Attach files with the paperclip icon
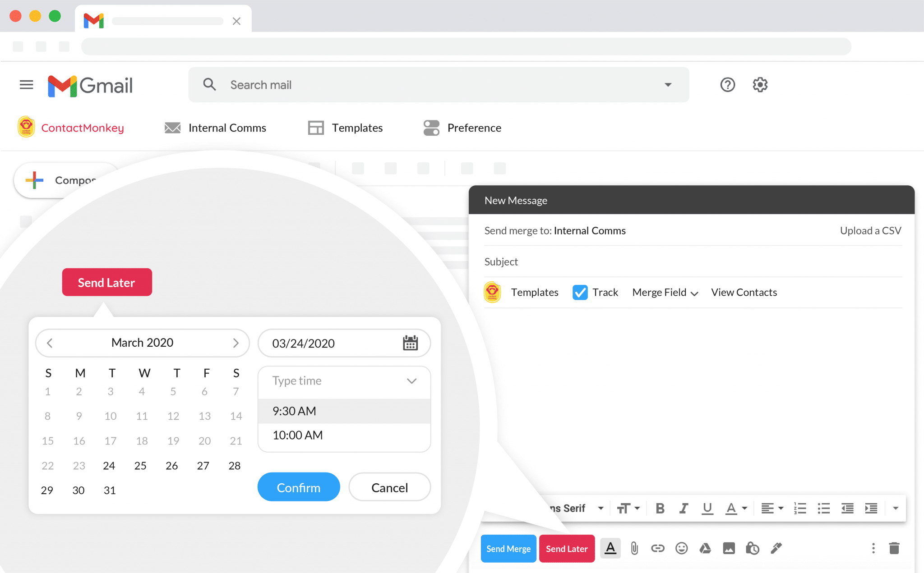924x573 pixels. 634,548
